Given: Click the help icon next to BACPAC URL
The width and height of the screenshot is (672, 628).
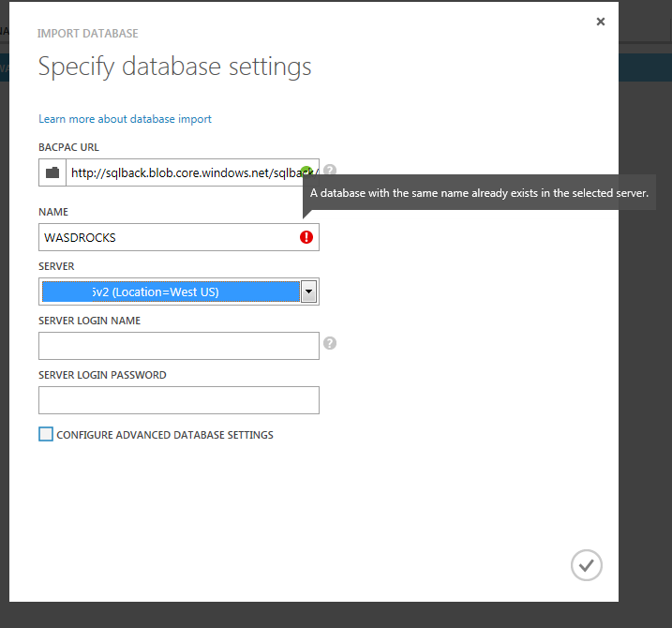Looking at the screenshot, I should 330,171.
